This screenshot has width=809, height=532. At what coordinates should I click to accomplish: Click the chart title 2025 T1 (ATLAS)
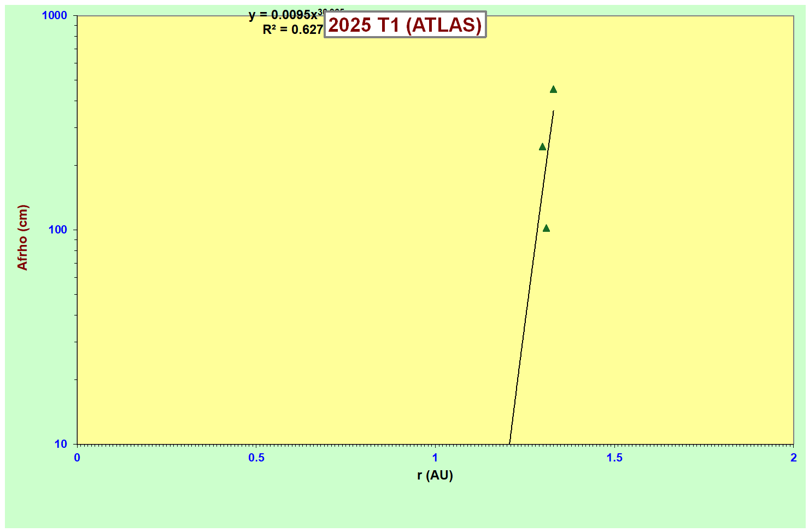[405, 25]
